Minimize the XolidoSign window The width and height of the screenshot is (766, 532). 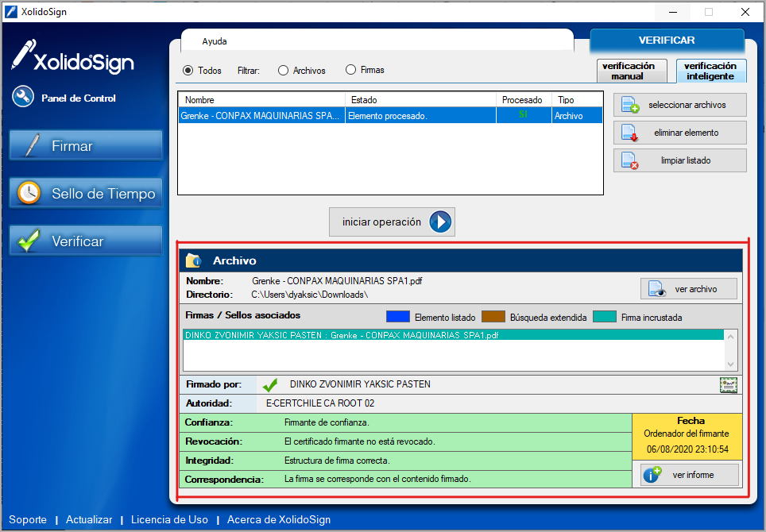tap(673, 12)
